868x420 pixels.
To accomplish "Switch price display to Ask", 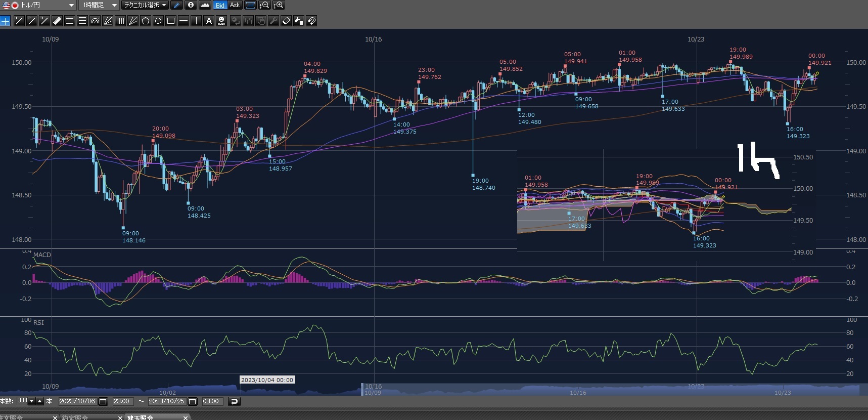I will tap(235, 5).
